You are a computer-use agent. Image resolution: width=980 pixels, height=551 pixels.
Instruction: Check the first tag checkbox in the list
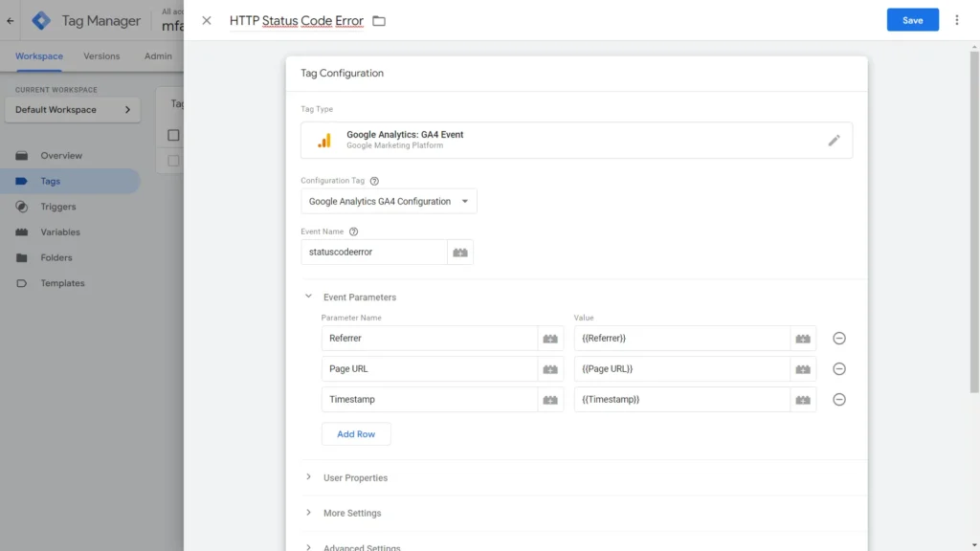click(x=173, y=135)
